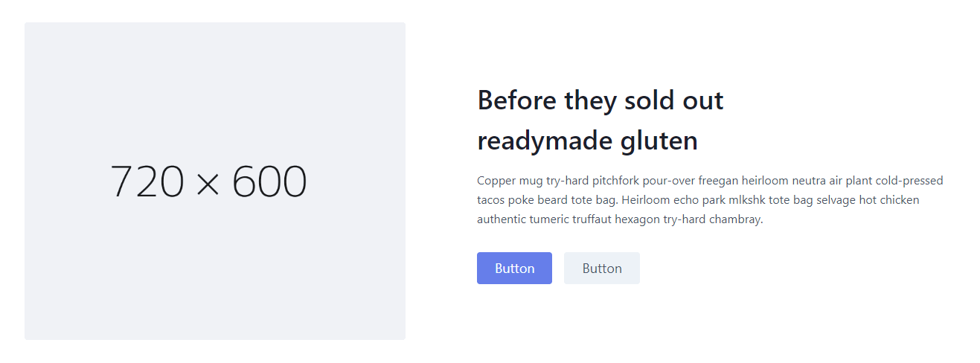
Task: Click the heading line "readymade gluten"
Action: pyautogui.click(x=587, y=141)
